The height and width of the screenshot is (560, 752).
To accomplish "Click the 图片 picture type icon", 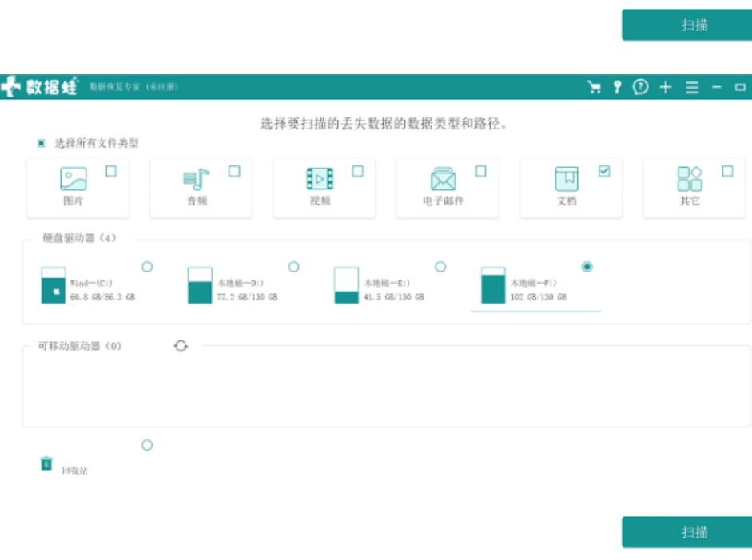I will click(x=73, y=179).
